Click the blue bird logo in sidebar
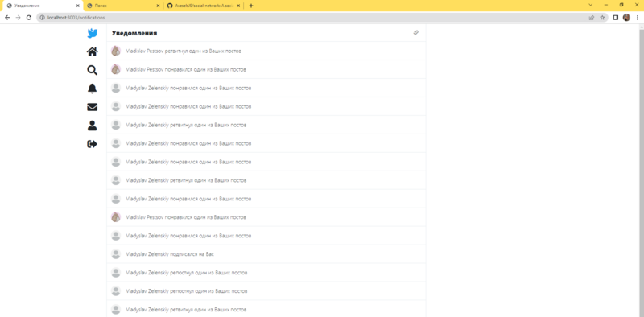The width and height of the screenshot is (644, 317). click(93, 33)
